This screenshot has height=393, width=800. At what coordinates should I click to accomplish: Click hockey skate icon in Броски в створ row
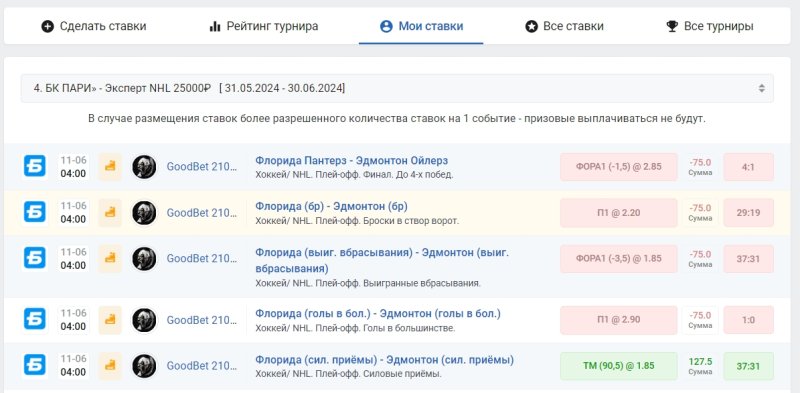coord(110,213)
